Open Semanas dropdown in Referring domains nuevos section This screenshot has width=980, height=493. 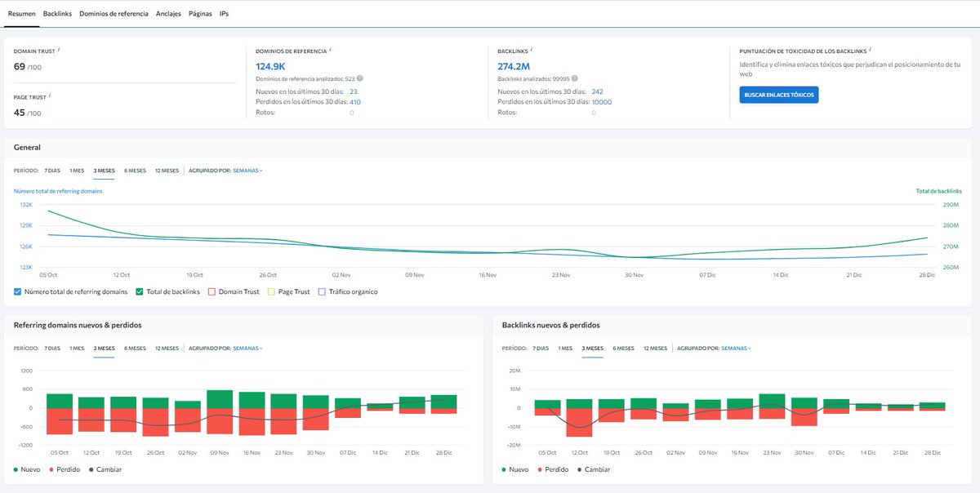[x=248, y=349]
